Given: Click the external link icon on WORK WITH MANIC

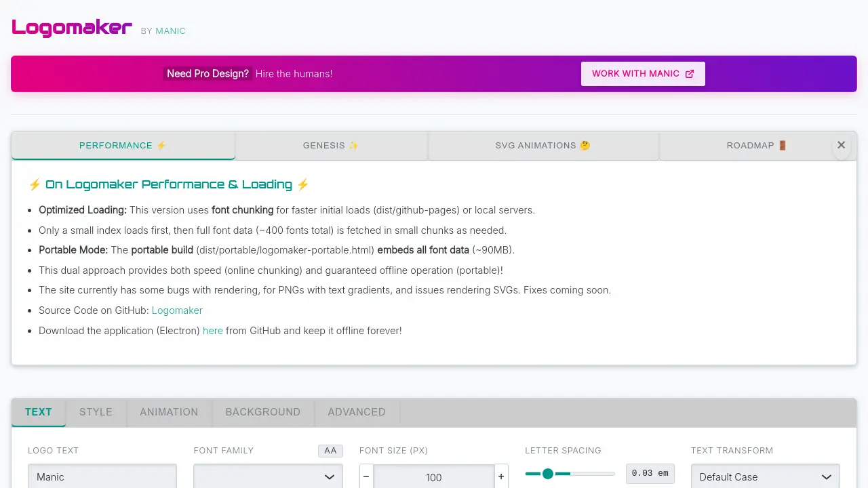Looking at the screenshot, I should click(690, 74).
